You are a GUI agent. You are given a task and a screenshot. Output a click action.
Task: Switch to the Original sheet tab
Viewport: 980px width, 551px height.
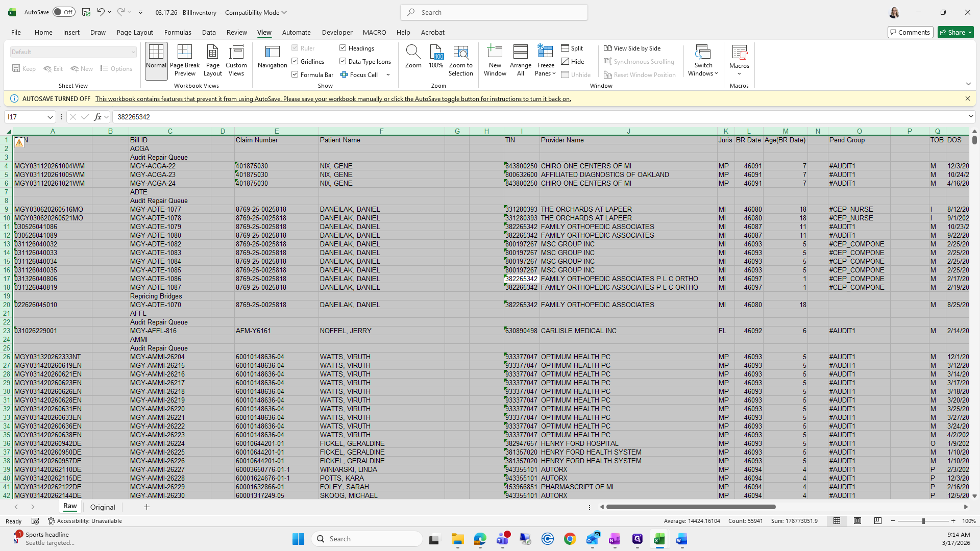click(103, 507)
